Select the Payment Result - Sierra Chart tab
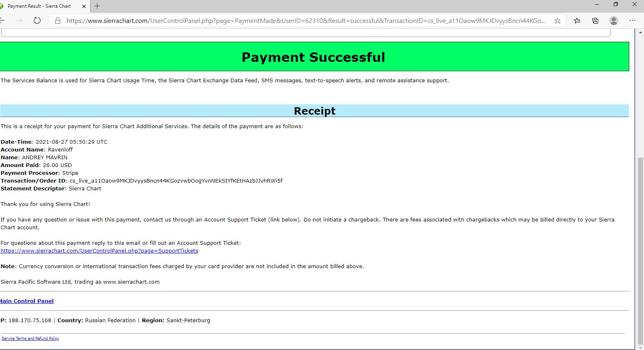This screenshot has height=350, width=644. tap(44, 6)
